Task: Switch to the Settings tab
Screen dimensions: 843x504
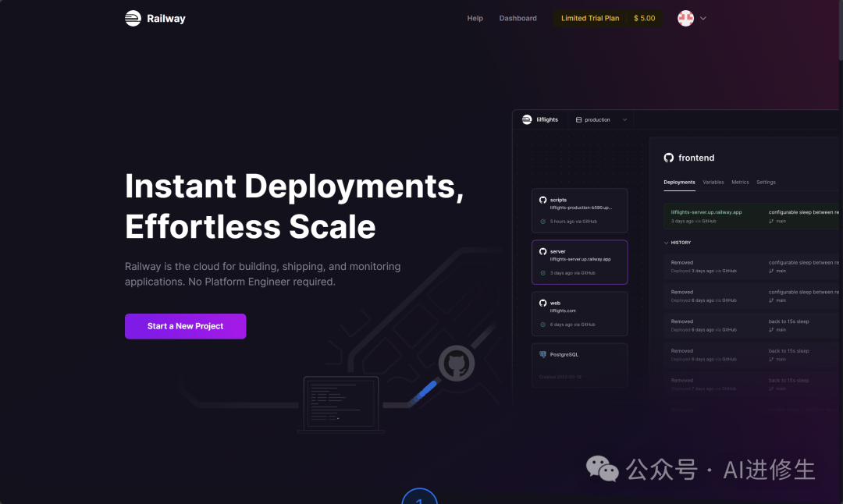Action: (766, 182)
